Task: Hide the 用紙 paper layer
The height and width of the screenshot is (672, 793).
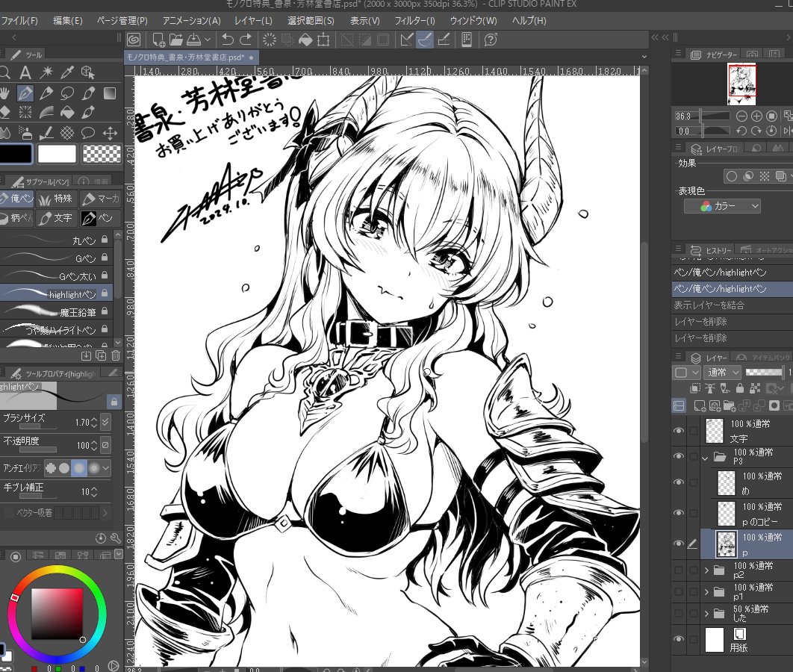Action: pos(679,639)
